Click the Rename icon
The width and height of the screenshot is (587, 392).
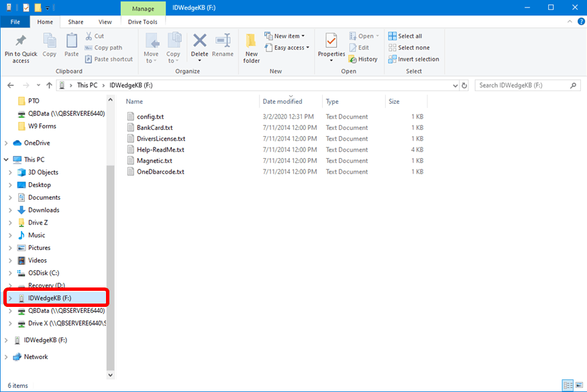tap(223, 40)
